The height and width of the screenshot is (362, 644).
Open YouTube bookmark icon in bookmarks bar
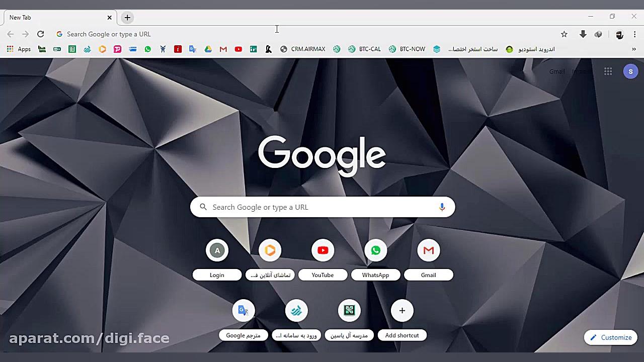coord(238,49)
